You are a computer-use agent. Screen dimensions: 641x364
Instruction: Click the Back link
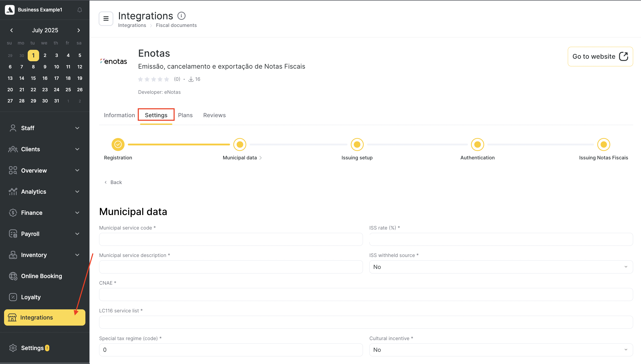pyautogui.click(x=113, y=182)
